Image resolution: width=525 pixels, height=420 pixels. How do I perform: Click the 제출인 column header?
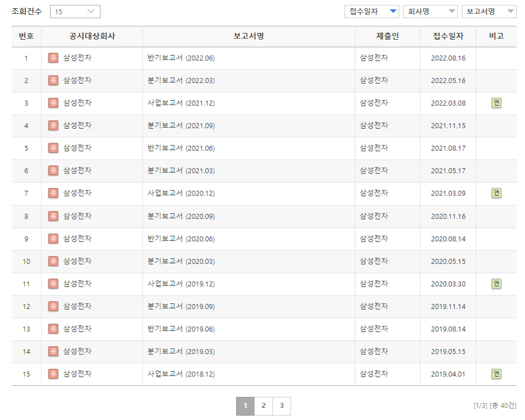click(387, 36)
